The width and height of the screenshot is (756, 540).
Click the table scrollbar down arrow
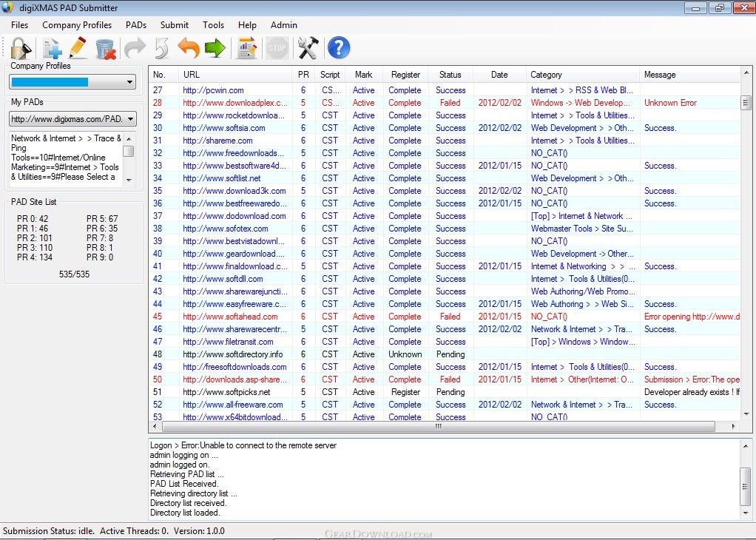(x=746, y=414)
